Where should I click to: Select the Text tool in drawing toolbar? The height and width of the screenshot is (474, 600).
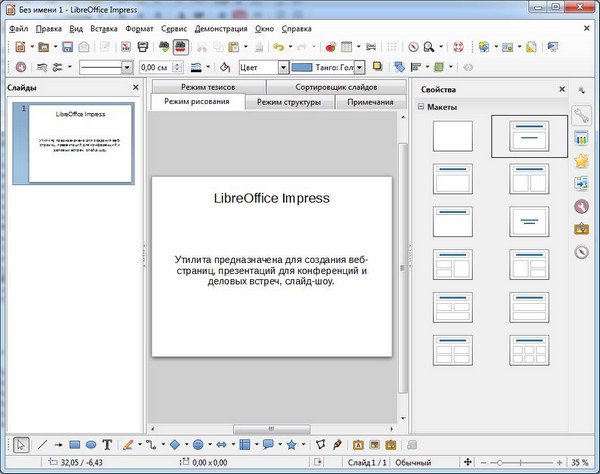(107, 444)
